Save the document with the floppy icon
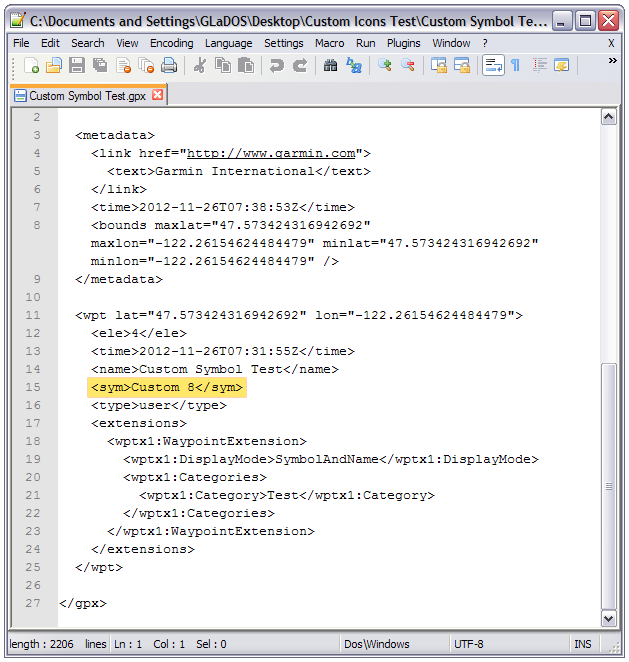 pyautogui.click(x=77, y=66)
